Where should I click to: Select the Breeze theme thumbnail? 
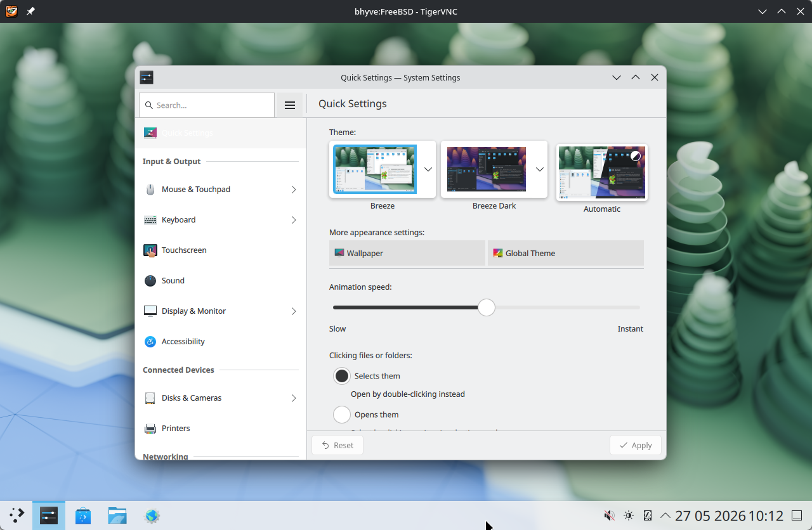coord(376,169)
